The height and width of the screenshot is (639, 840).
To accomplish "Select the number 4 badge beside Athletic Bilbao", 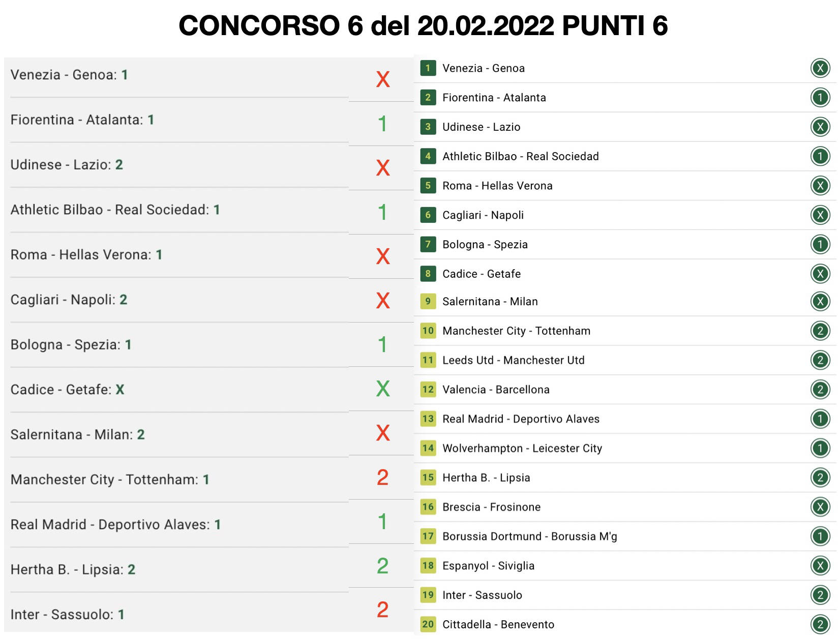I will coord(428,156).
